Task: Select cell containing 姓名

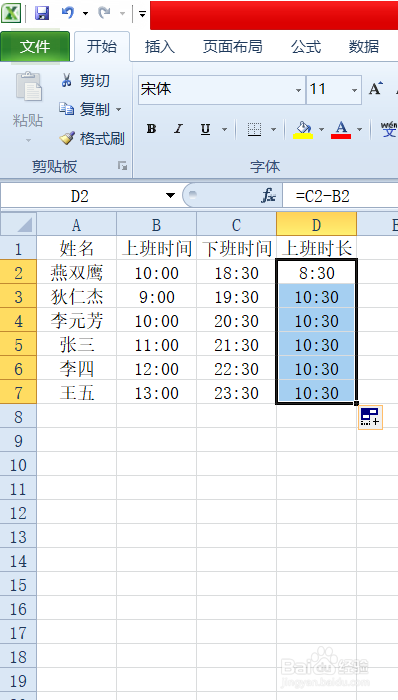Action: (77, 248)
